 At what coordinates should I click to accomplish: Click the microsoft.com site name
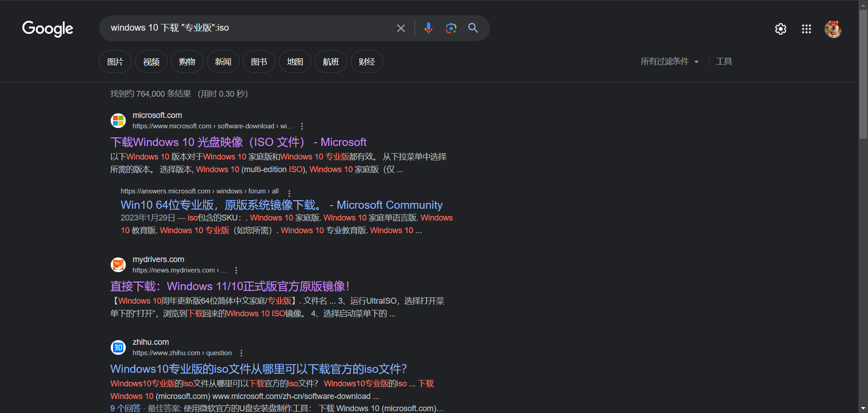157,115
